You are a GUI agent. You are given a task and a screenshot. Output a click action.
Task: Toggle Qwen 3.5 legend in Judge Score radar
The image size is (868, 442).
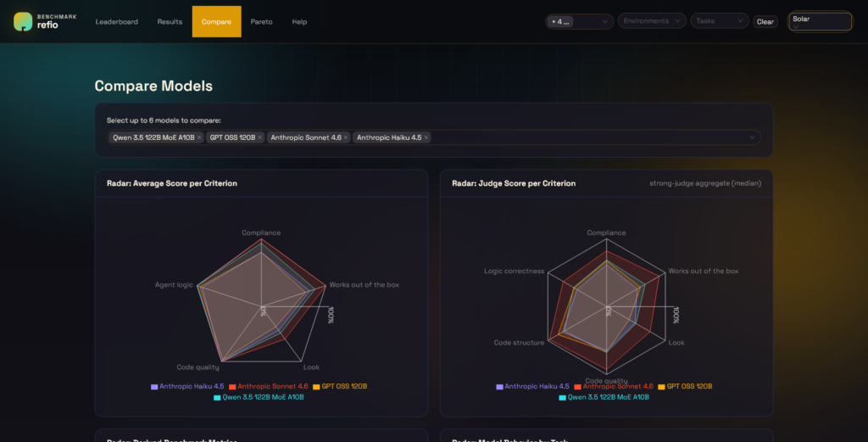pyautogui.click(x=604, y=397)
